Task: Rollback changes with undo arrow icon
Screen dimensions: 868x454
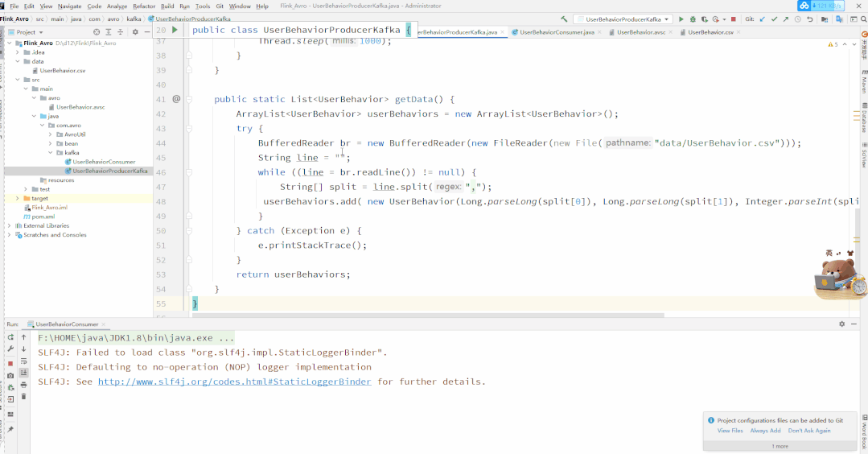Action: coord(810,19)
